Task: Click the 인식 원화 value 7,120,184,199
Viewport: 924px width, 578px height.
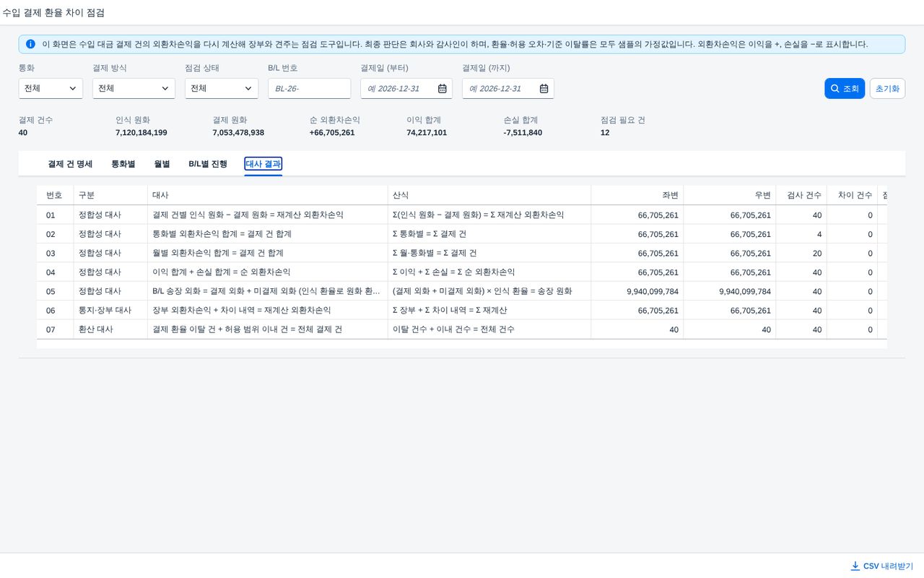Action: coord(141,133)
